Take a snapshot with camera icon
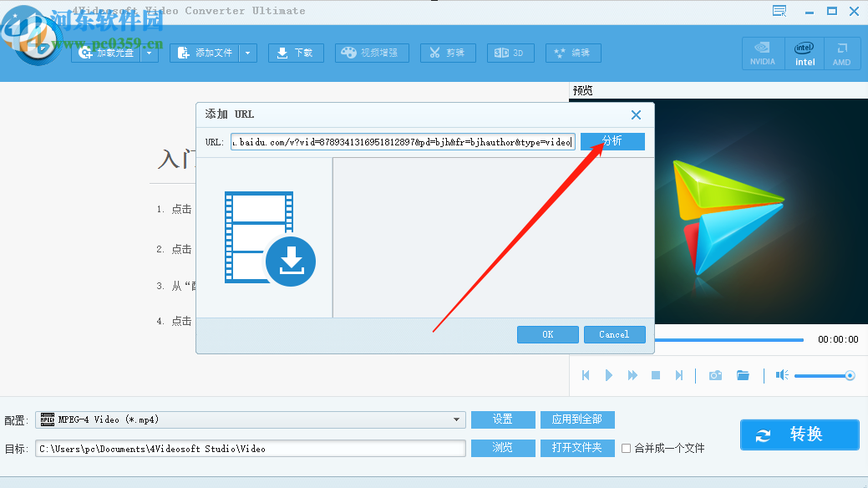868x488 pixels. pyautogui.click(x=715, y=375)
